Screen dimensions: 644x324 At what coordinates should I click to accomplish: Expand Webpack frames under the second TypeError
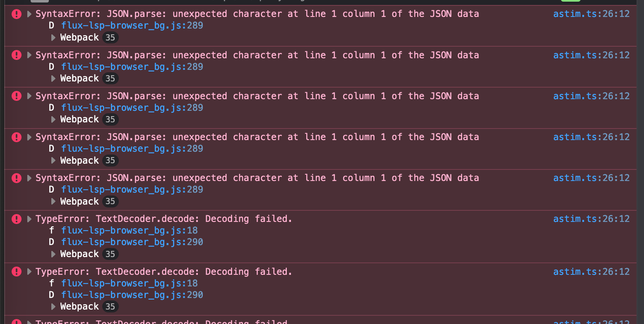click(x=53, y=306)
